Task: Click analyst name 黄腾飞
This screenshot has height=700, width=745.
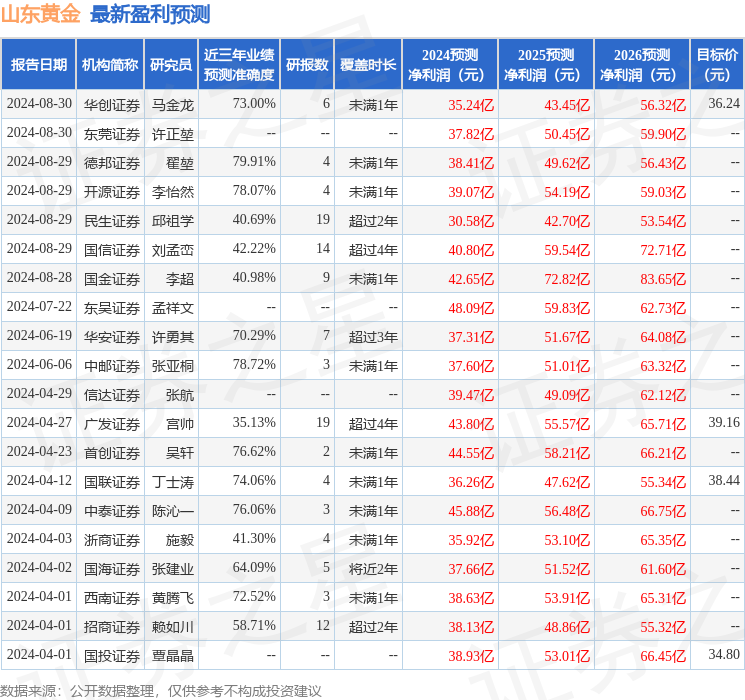Action: point(173,598)
